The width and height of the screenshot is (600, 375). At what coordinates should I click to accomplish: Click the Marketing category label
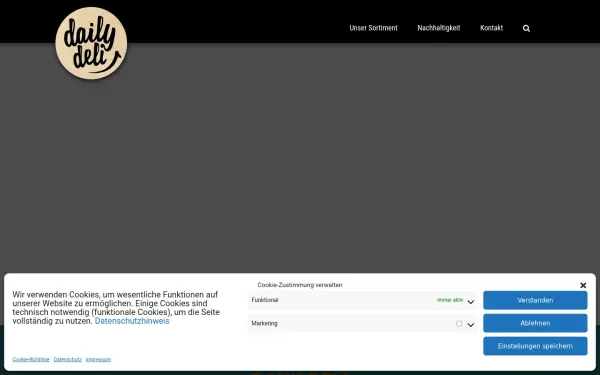pyautogui.click(x=264, y=323)
